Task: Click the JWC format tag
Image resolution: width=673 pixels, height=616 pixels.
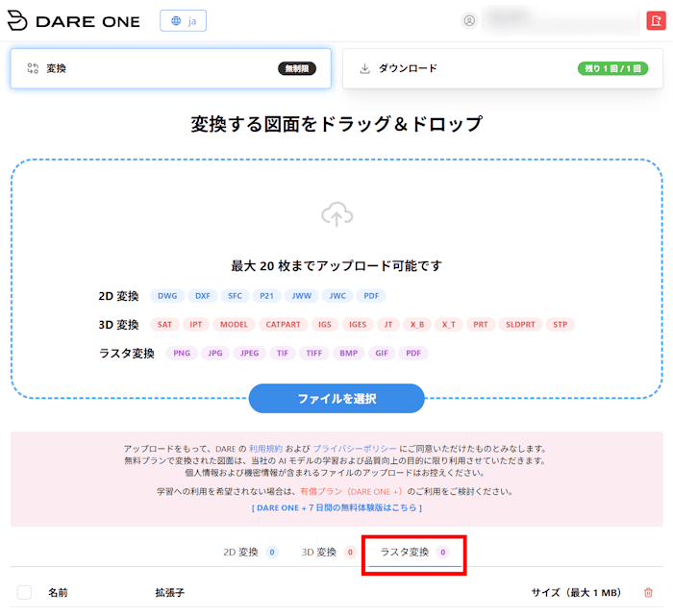Action: pos(337,296)
